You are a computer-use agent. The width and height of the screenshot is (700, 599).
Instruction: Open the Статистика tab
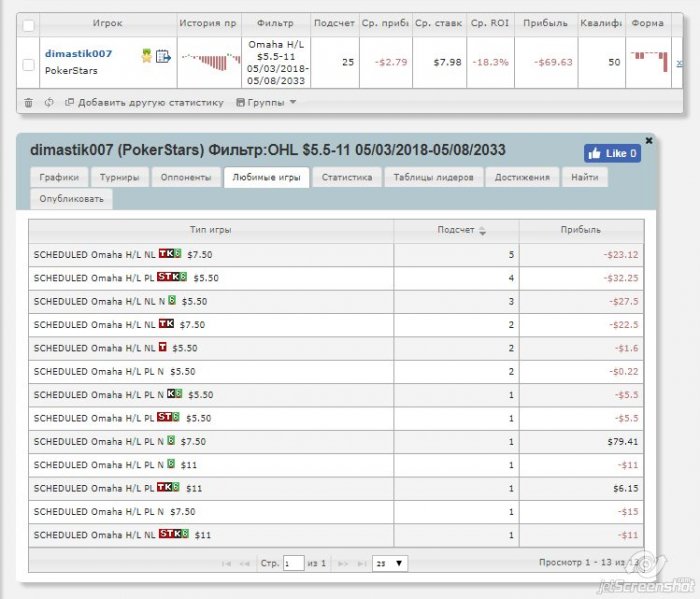[x=347, y=177]
